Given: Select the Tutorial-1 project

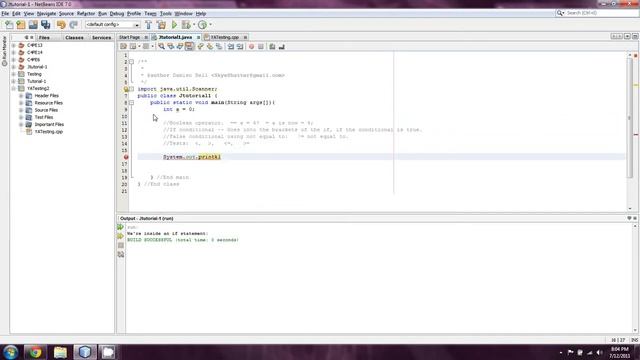Looking at the screenshot, I should [36, 81].
